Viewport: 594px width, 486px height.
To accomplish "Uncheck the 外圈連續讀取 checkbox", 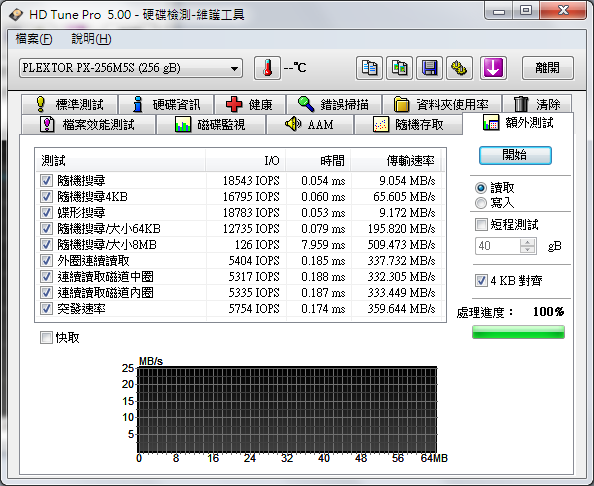I will (46, 261).
